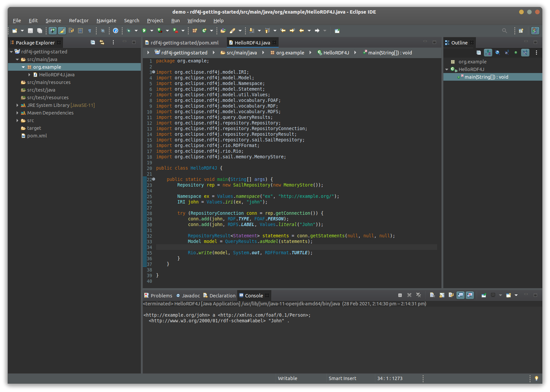This screenshot has height=392, width=550.
Task: Open the Window menu
Action: coord(197,21)
